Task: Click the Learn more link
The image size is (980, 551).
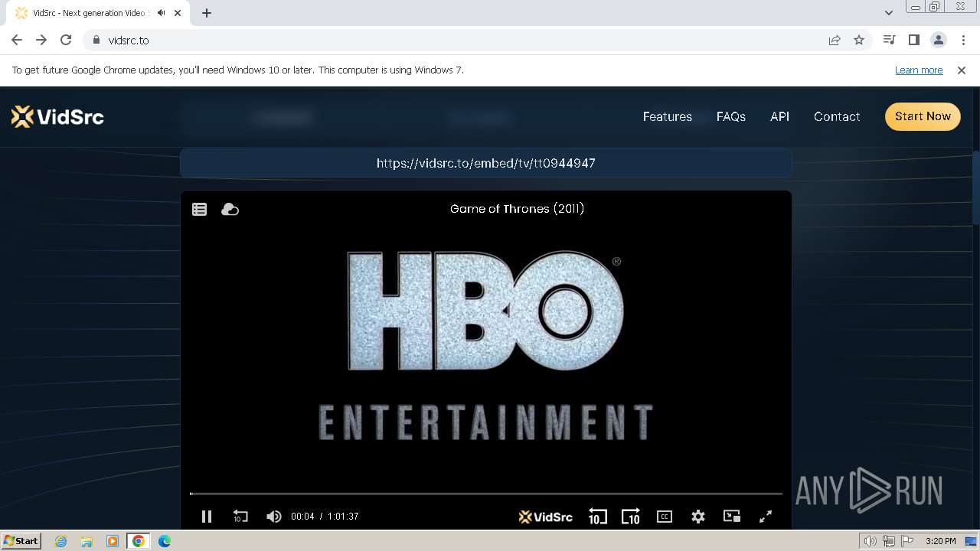Action: [x=919, y=70]
